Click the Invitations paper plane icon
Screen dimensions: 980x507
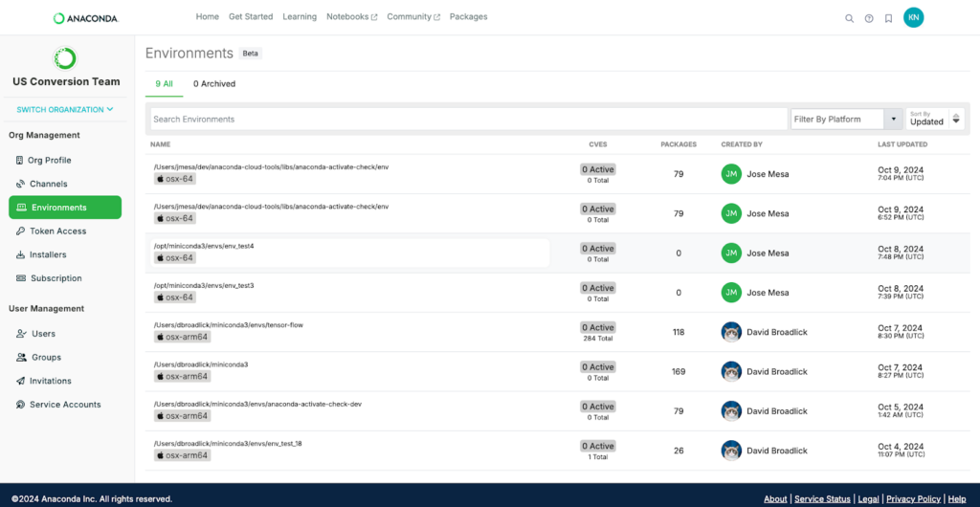[x=20, y=381]
